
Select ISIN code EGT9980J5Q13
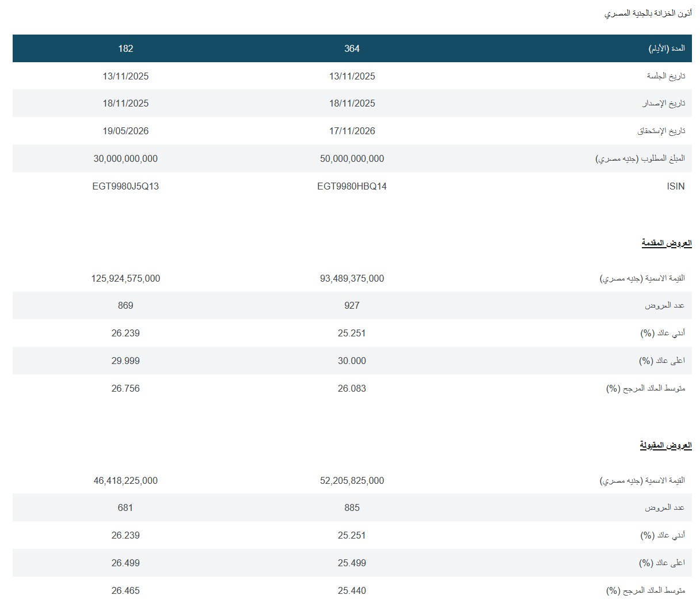125,186
